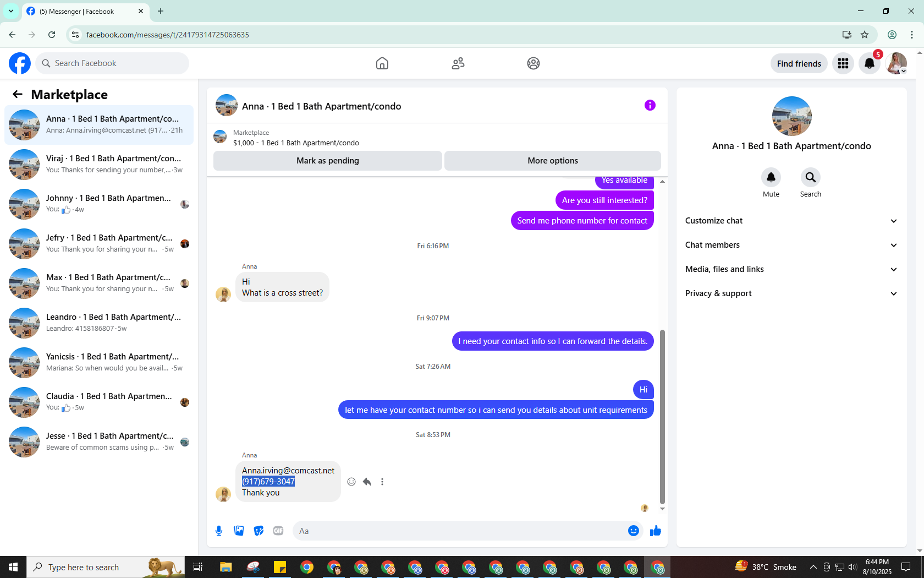This screenshot has width=924, height=578.
Task: Open Claudia conversation in list
Action: coord(99,402)
